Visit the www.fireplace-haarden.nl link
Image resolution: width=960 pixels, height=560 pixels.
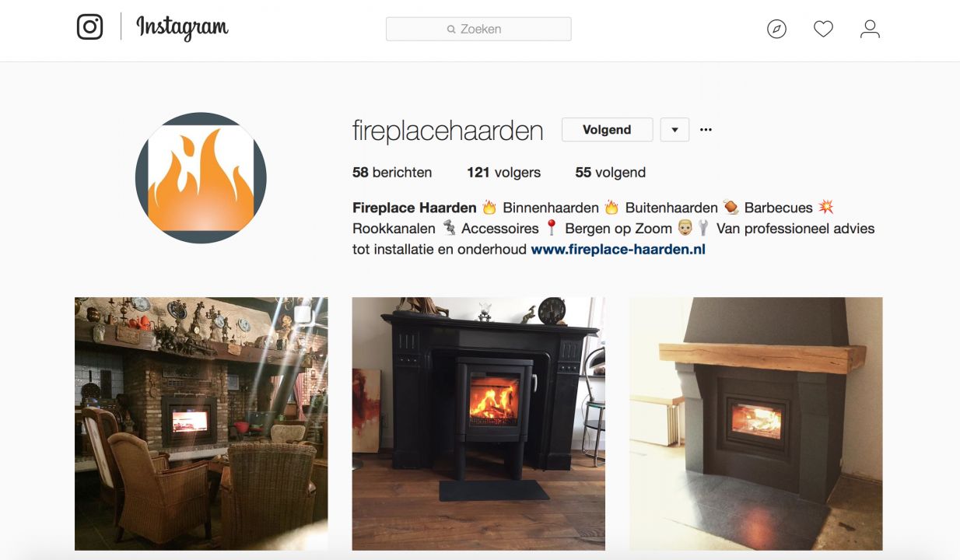click(x=618, y=250)
